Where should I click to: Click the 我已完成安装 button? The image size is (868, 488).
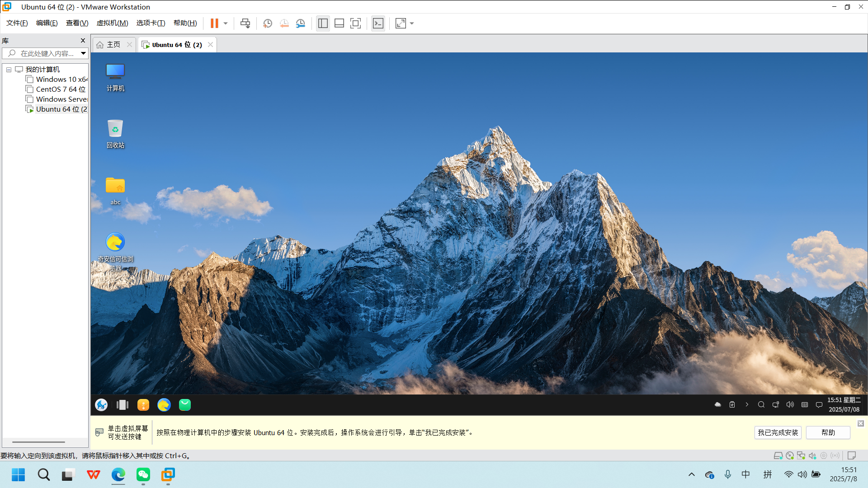[x=778, y=432]
